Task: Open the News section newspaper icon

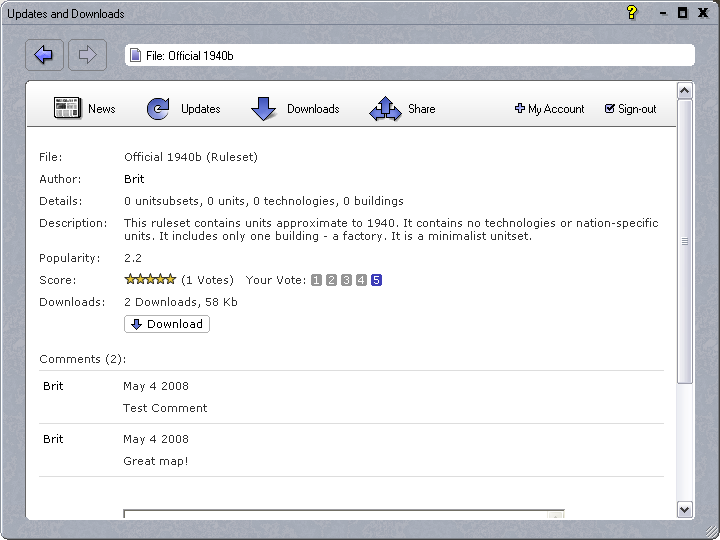Action: tap(67, 109)
